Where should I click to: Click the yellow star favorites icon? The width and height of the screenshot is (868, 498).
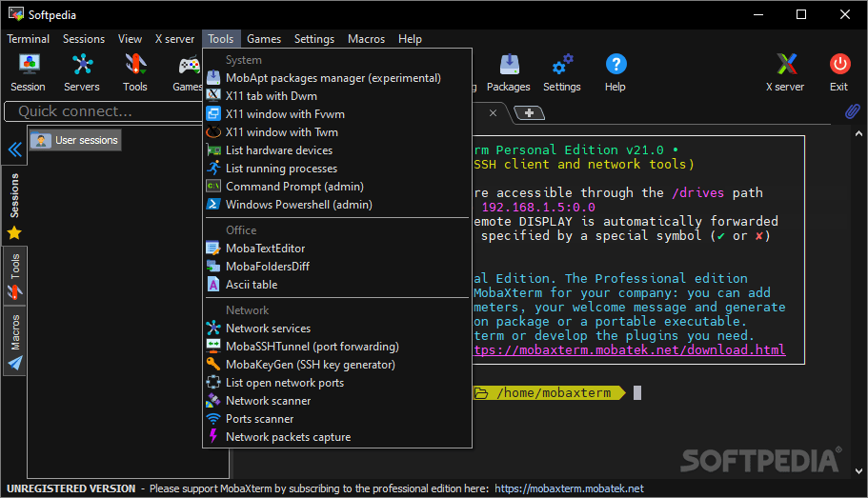pos(14,233)
